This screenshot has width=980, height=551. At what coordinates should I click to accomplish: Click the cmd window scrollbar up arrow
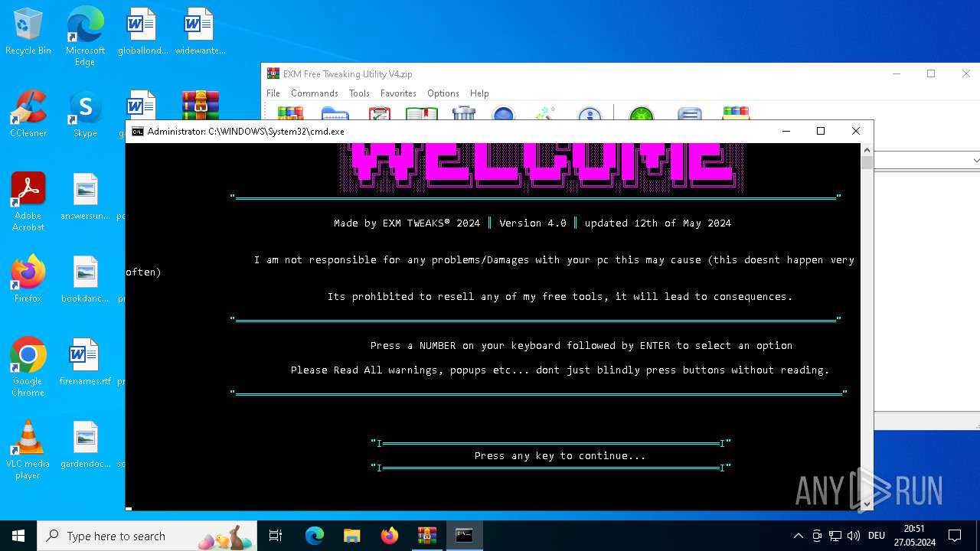tap(867, 150)
